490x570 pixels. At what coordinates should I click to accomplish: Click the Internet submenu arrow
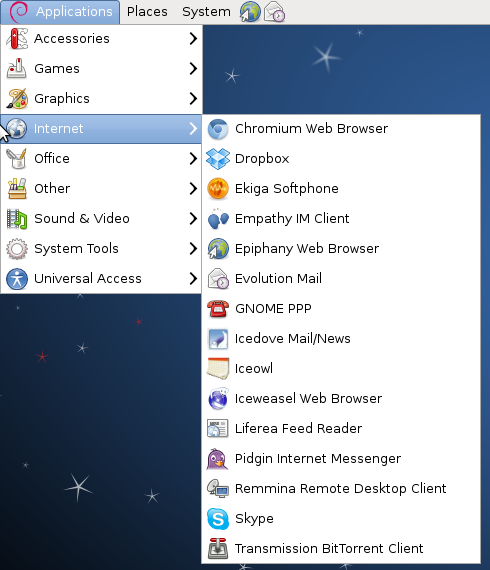(193, 128)
